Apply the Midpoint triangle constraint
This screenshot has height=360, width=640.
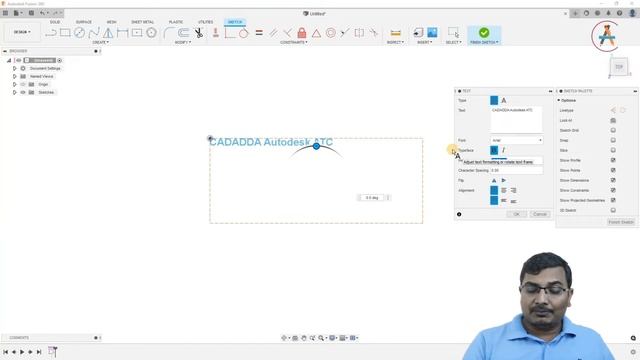[316, 33]
